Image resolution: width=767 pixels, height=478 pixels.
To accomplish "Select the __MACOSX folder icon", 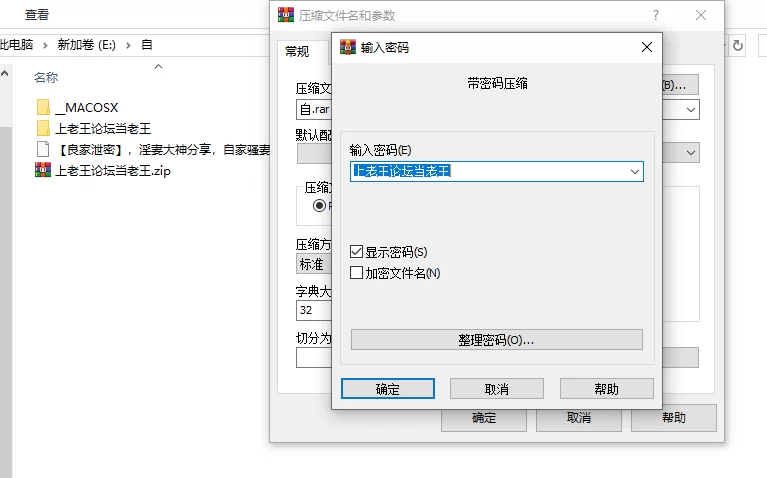I will [x=42, y=107].
